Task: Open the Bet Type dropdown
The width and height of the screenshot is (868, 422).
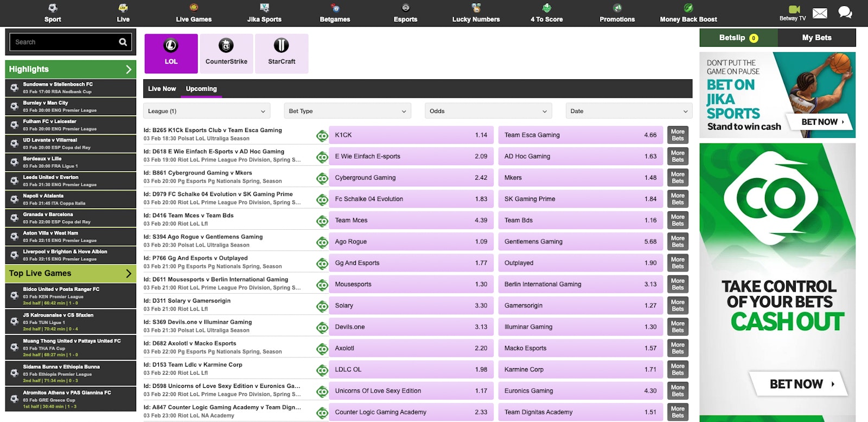Action: coord(347,111)
